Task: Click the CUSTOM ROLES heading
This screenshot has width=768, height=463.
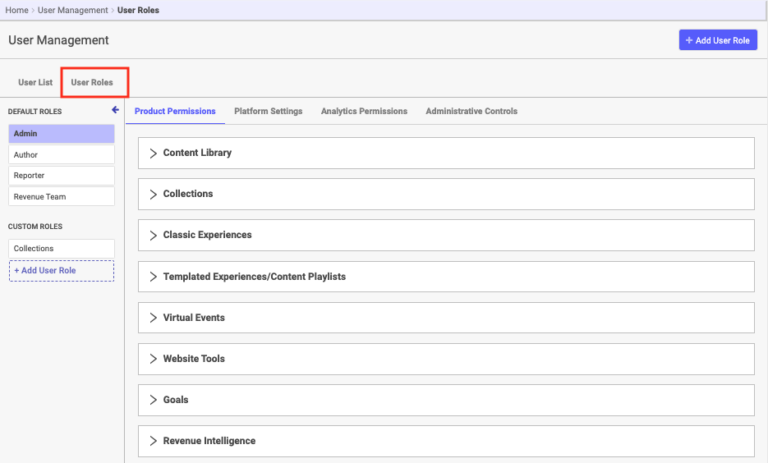Action: [x=35, y=226]
